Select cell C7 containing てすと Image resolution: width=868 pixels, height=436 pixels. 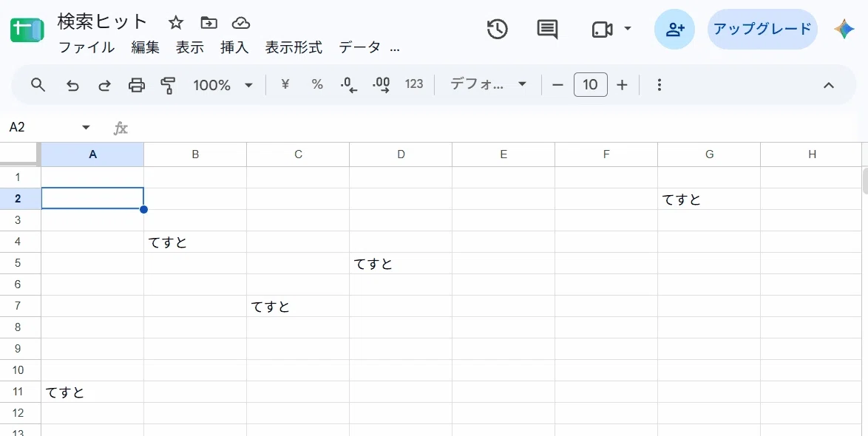click(x=298, y=306)
